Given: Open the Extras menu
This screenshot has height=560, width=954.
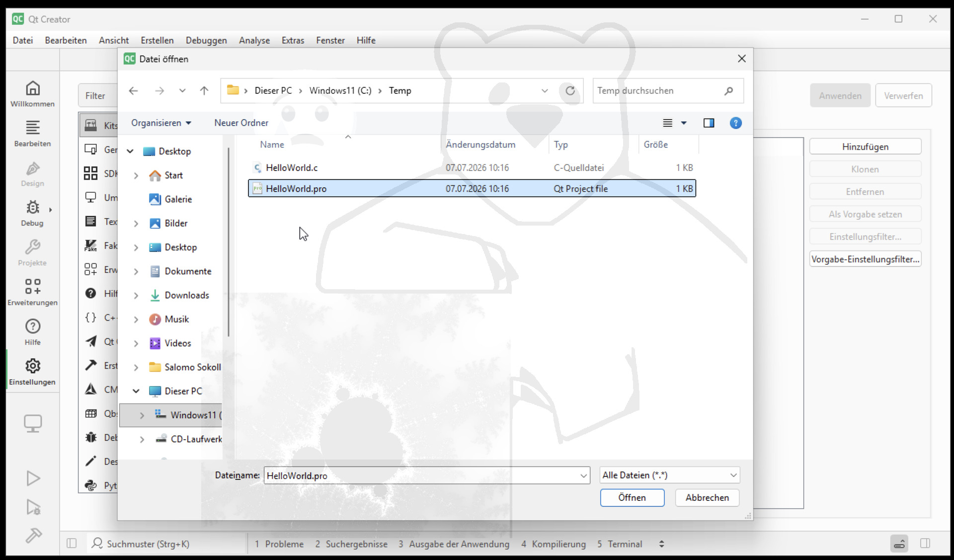Looking at the screenshot, I should point(293,40).
